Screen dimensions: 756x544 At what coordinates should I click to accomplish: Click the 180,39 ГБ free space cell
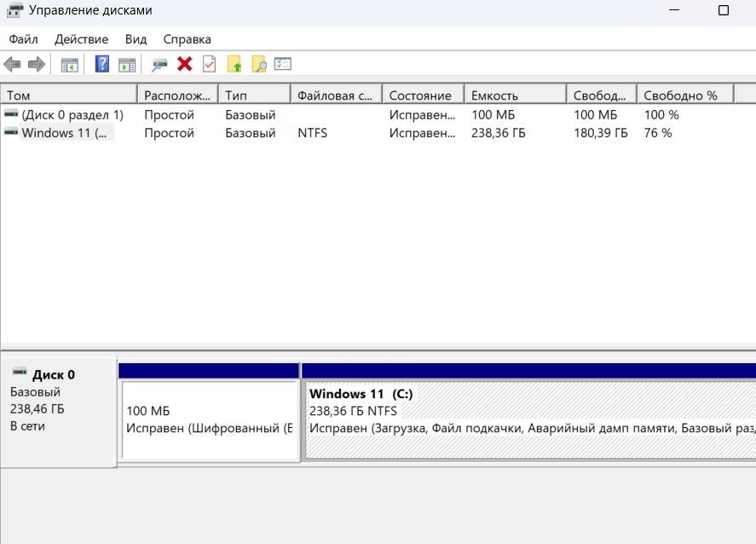(x=600, y=133)
